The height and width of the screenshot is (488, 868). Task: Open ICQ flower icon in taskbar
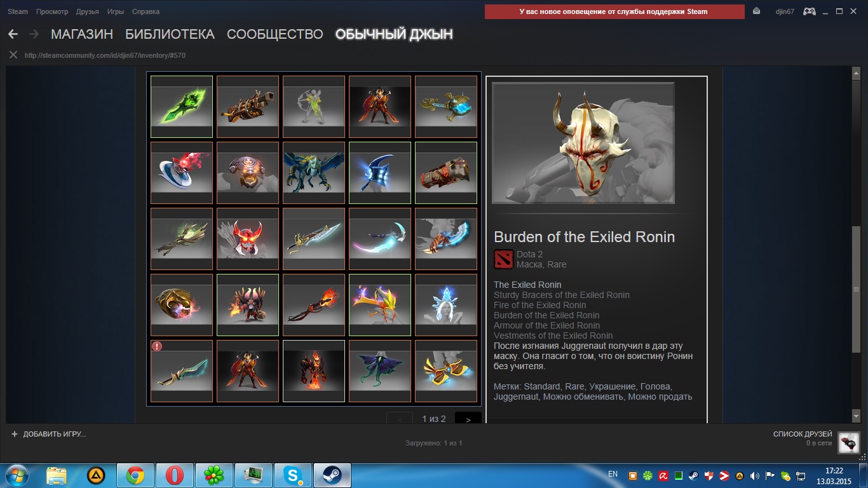pyautogui.click(x=214, y=475)
